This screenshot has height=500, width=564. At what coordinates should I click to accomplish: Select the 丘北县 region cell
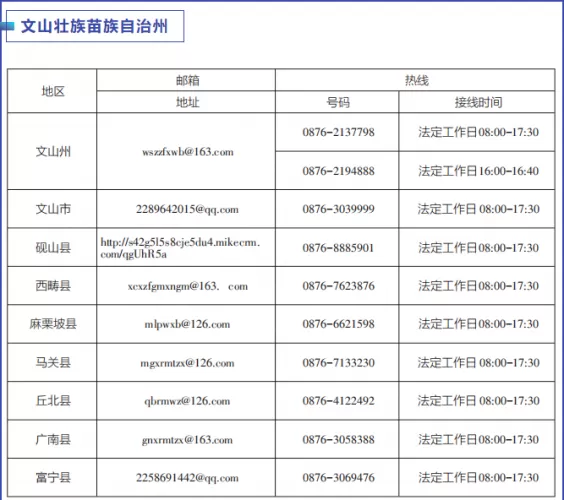[53, 400]
